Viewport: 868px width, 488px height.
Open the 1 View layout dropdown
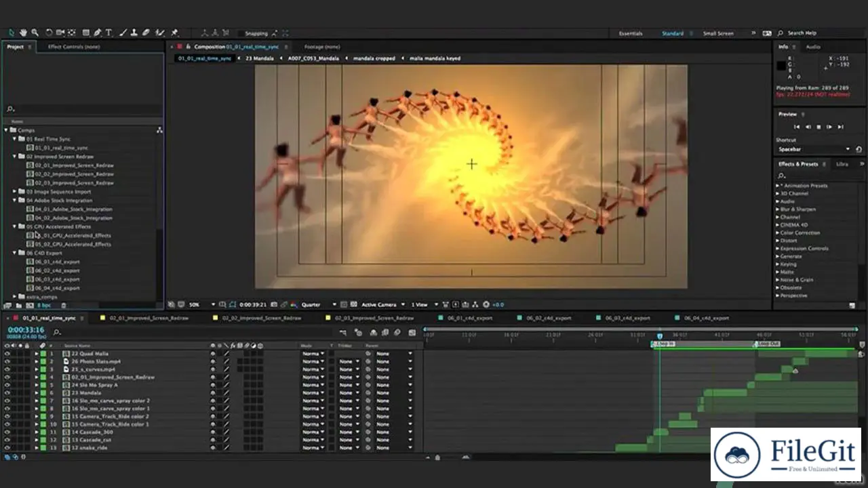pyautogui.click(x=424, y=305)
